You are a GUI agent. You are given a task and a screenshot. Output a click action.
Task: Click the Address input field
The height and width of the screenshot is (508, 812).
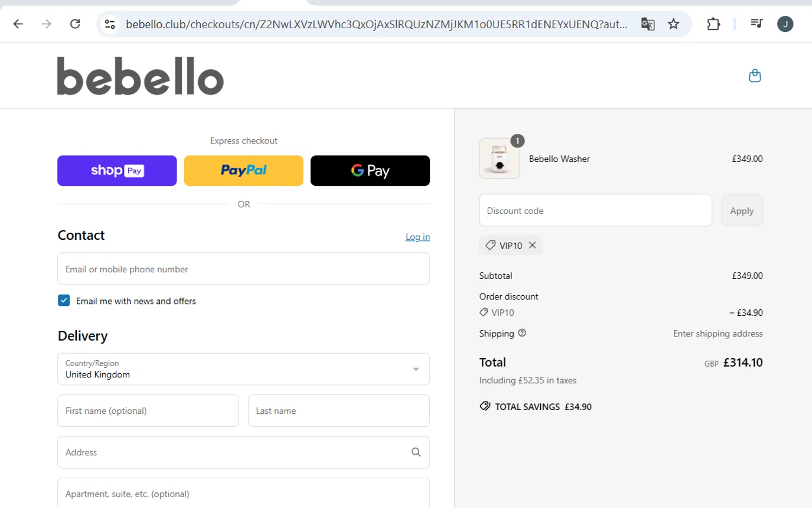244,452
